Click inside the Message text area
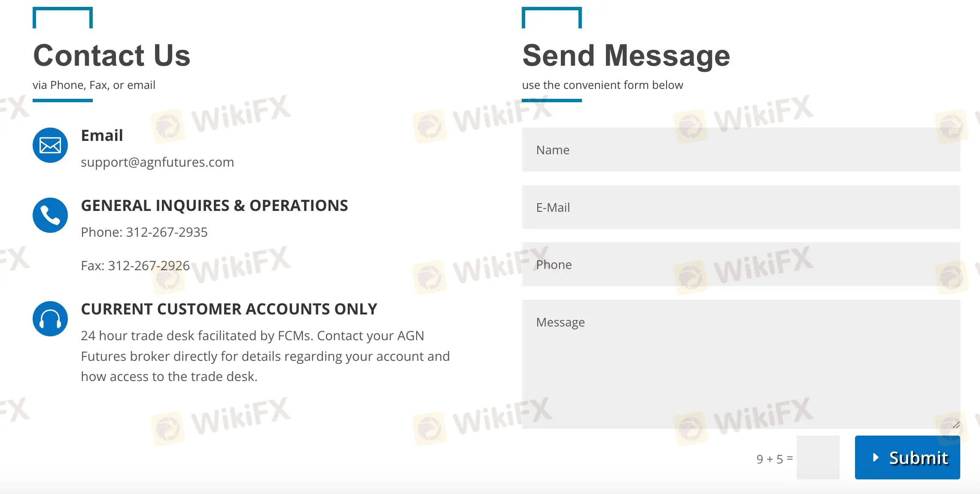This screenshot has width=980, height=494. pyautogui.click(x=741, y=364)
